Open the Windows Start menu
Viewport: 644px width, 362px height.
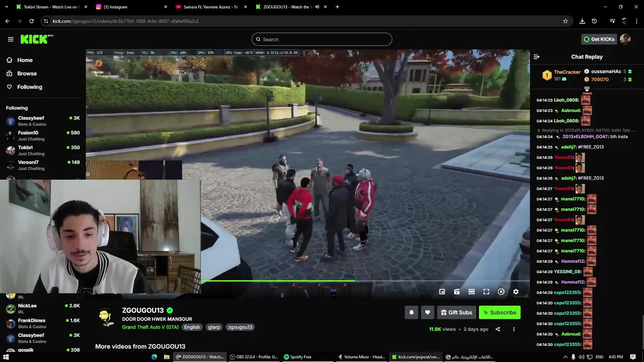[x=7, y=357]
